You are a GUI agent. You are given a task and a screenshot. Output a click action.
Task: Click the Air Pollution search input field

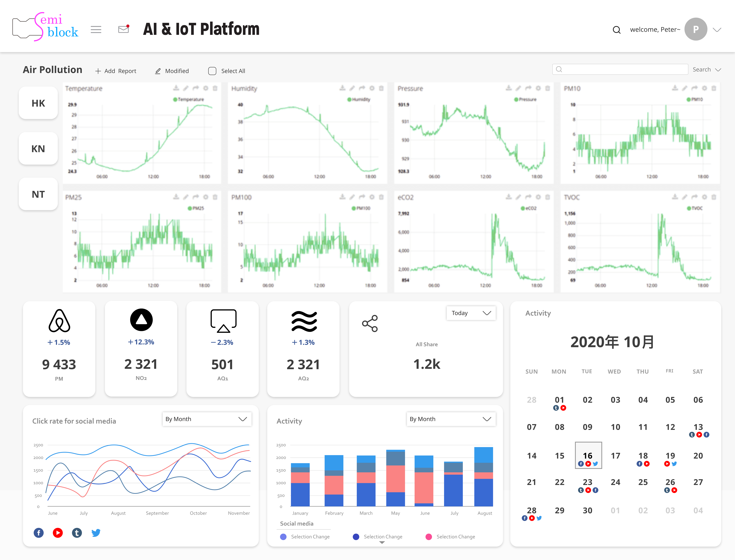click(620, 69)
